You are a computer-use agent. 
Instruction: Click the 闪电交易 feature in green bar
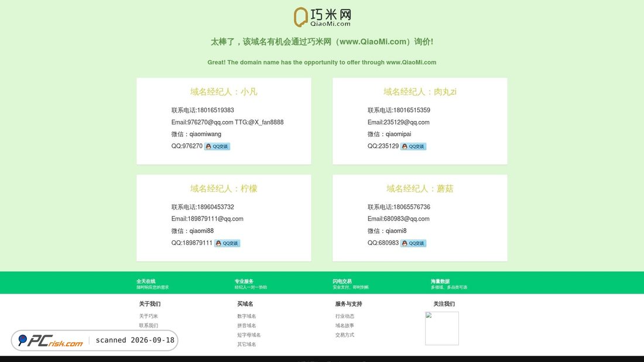click(350, 284)
